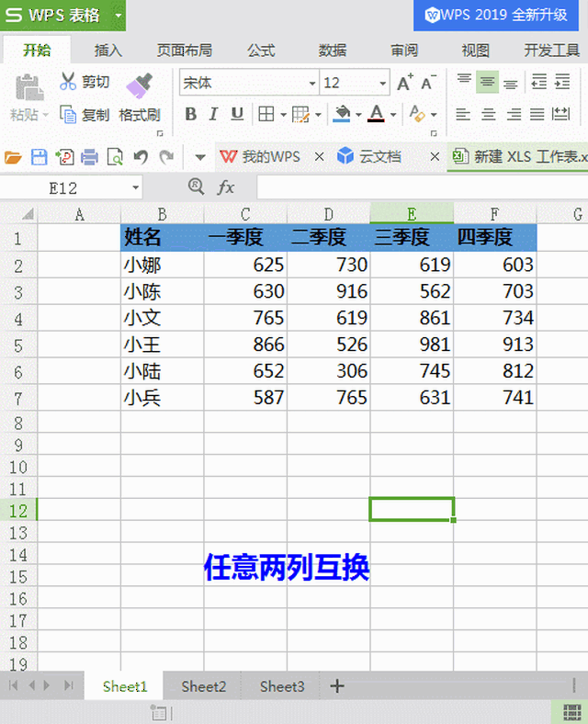Screen dimensions: 588x724
Task: Toggle bold formatting
Action: (x=190, y=114)
